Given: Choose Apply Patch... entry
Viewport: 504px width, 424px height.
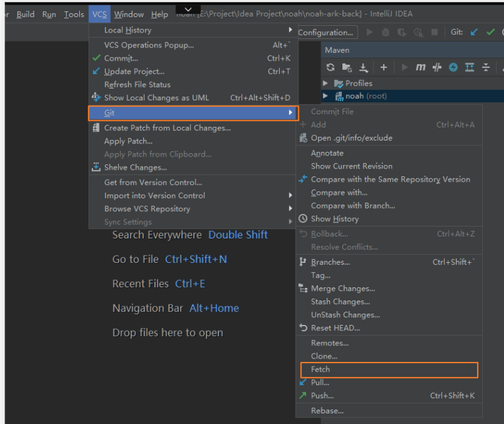Looking at the screenshot, I should click(x=193, y=141).
